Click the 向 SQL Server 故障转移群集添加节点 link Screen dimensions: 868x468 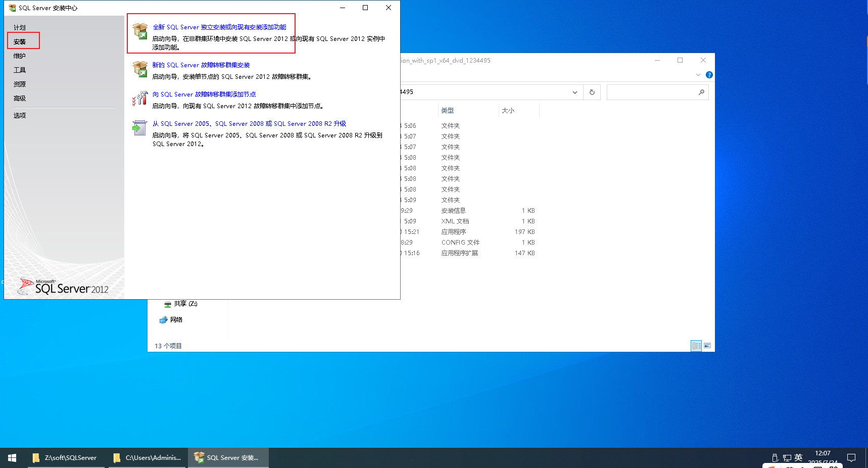(204, 95)
